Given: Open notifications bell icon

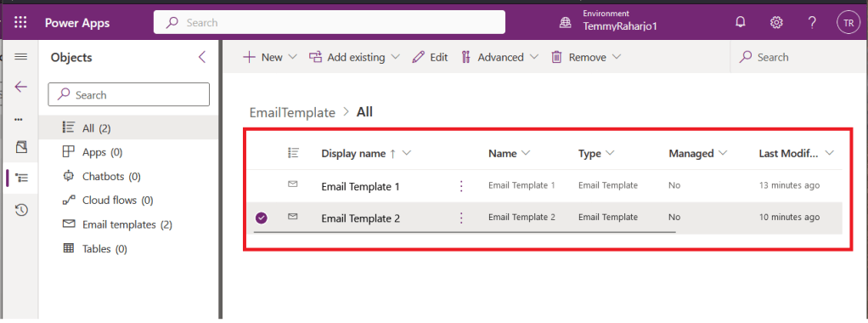Looking at the screenshot, I should coord(740,23).
